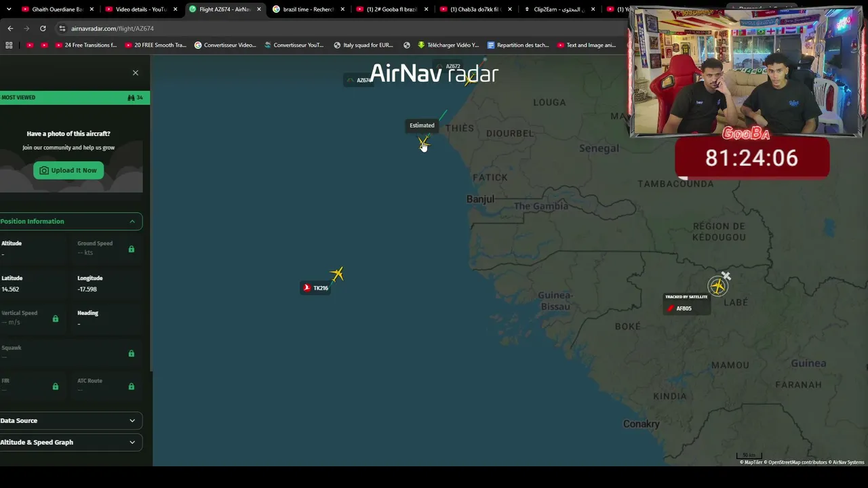This screenshot has height=488, width=868.
Task: Open the Italy squad for EUR bookmark
Action: click(x=363, y=45)
